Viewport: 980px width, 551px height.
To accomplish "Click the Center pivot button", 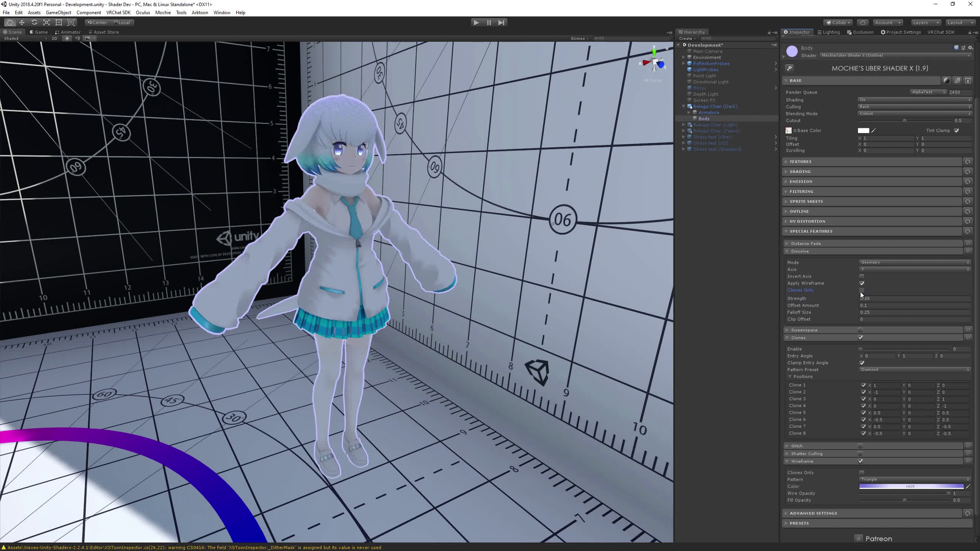I will pyautogui.click(x=97, y=22).
